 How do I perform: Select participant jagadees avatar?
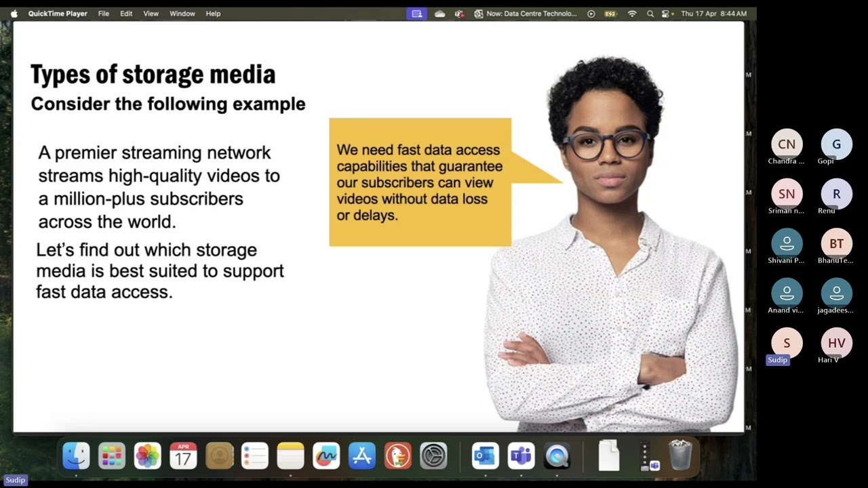point(836,293)
